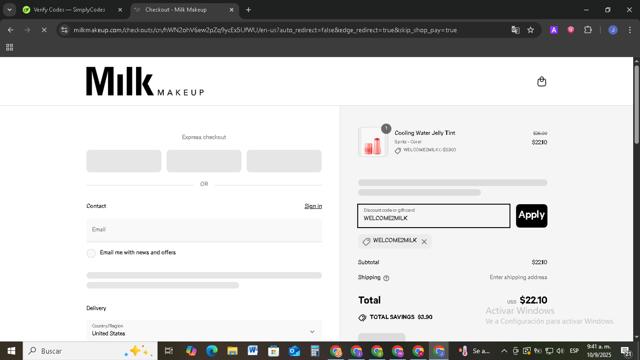Open the shopping bag cart icon
Viewport: 640px width, 360px height.
(541, 82)
